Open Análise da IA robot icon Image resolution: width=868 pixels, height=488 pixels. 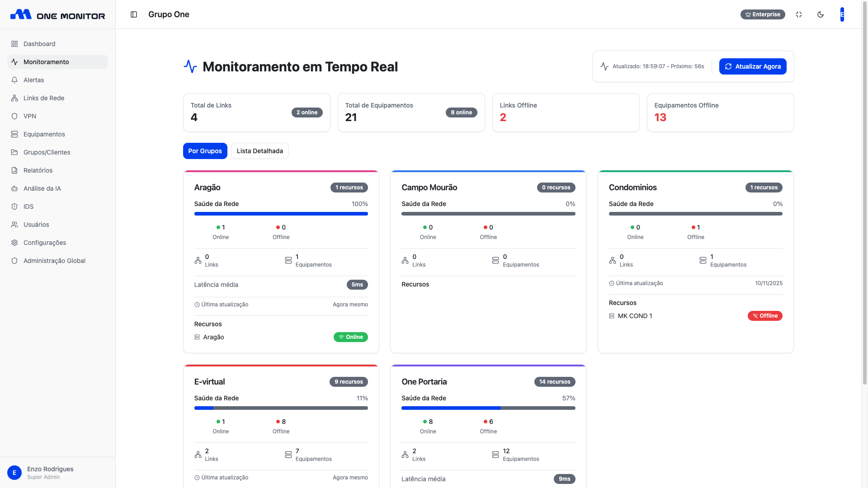[14, 188]
